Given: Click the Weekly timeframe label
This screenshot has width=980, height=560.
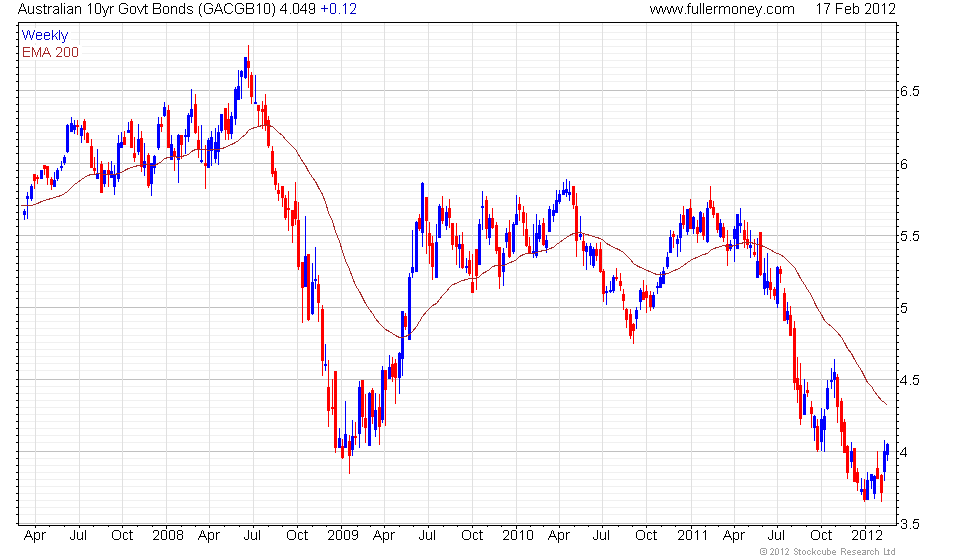Looking at the screenshot, I should point(44,36).
